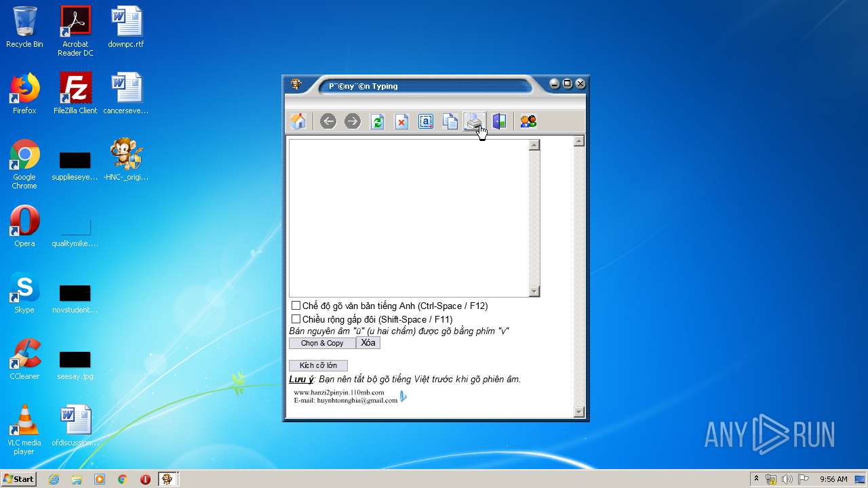Screen dimensions: 868x488
Task: Open Recycle Bin desktop icon
Action: pyautogui.click(x=24, y=28)
